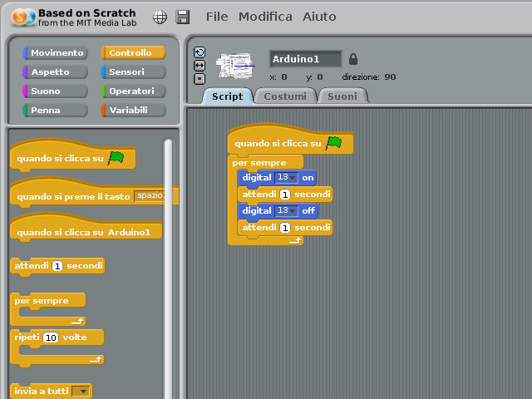Click the Scratch cat logo
Screen dimensions: 532x399
pos(23,17)
